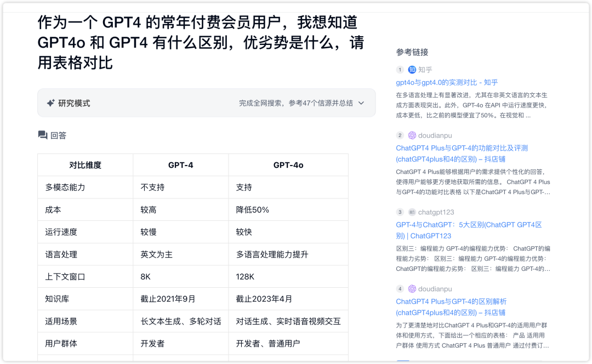Select the speech-bubble icon next to 回答
592x364 pixels.
tap(43, 135)
